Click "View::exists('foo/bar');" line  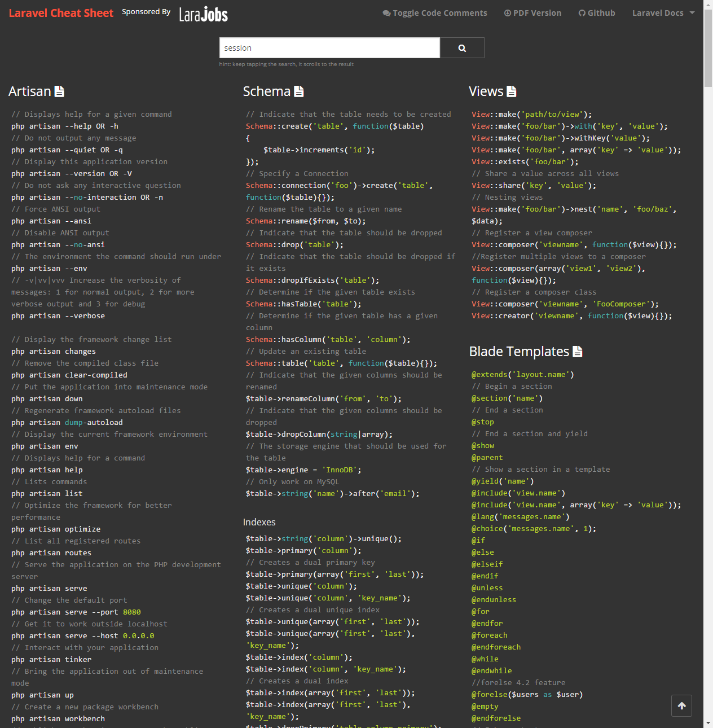tap(525, 162)
